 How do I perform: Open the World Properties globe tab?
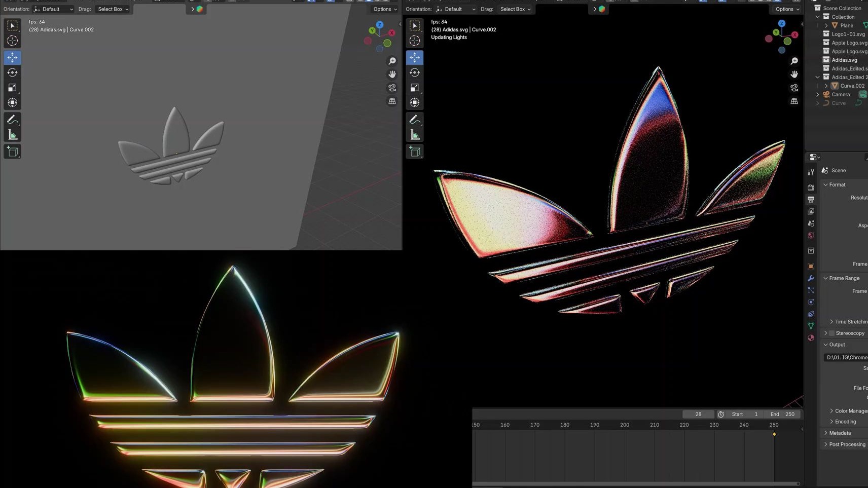811,236
